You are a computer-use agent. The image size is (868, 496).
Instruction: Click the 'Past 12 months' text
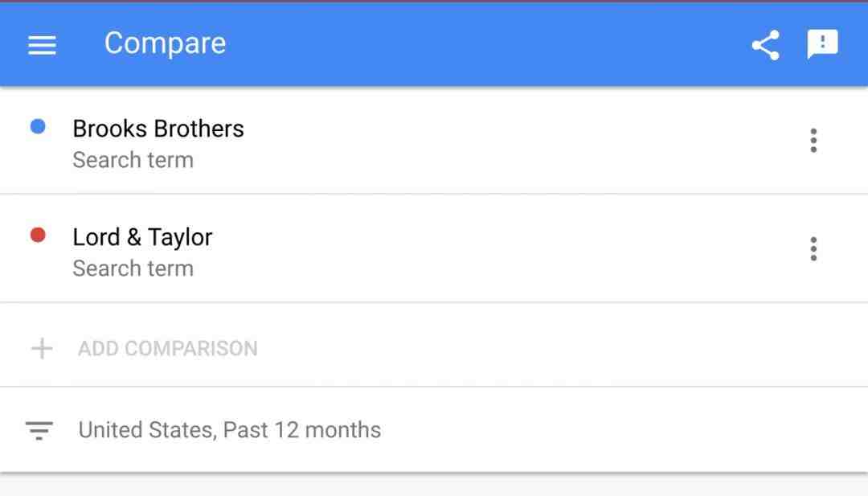pos(301,430)
